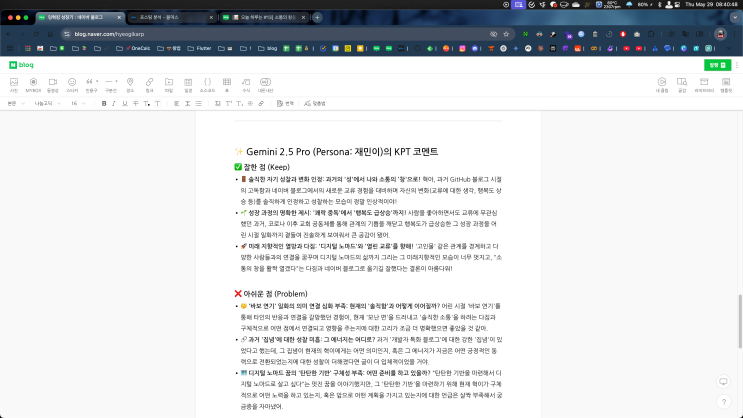Open the Chrome three-dot menu
The width and height of the screenshot is (743, 418).
tap(735, 34)
